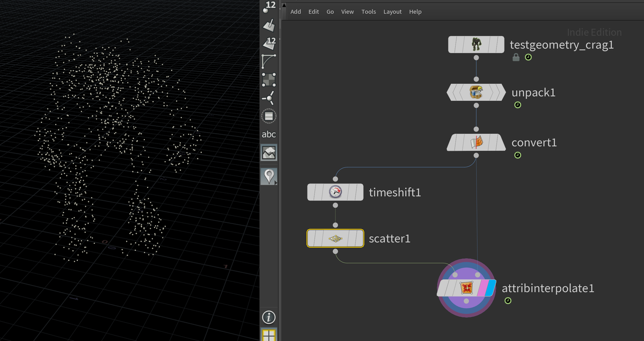644x341 pixels.
Task: Enable display flag on scatter1 node
Action: [x=358, y=238]
